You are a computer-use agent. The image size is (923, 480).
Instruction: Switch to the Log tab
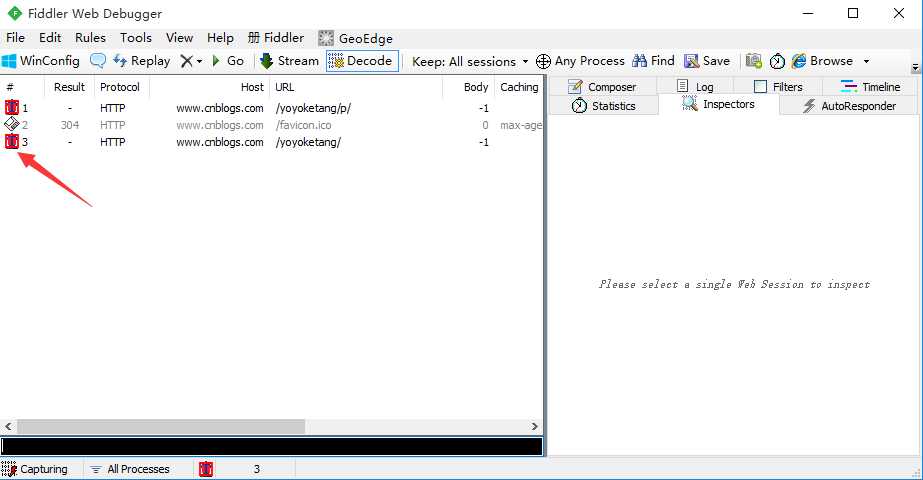695,87
